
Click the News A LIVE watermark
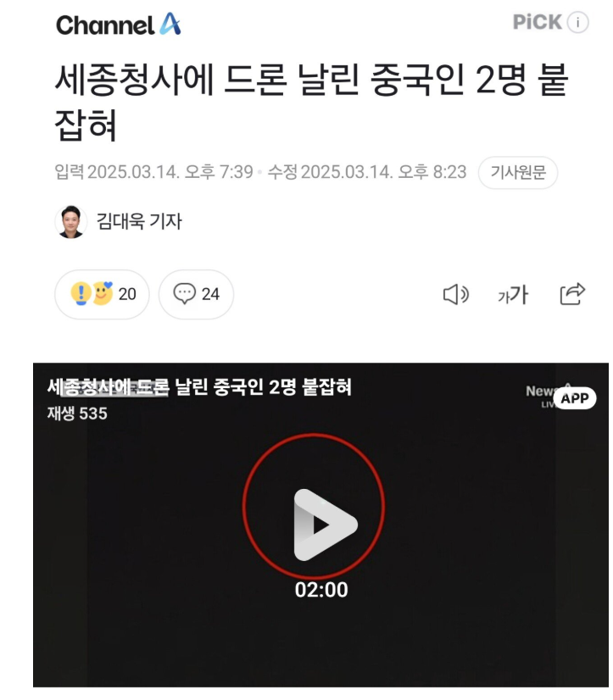(541, 396)
